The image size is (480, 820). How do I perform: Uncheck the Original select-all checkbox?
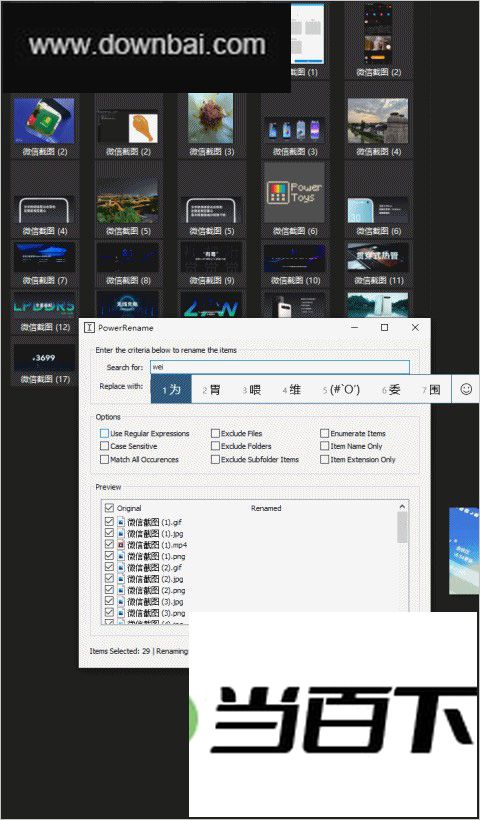(x=109, y=508)
